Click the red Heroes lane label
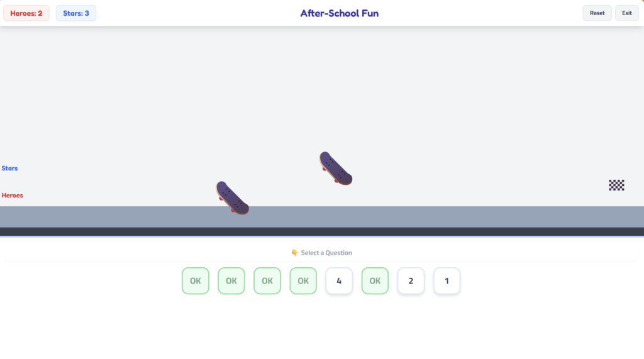The width and height of the screenshot is (644, 359). tap(12, 196)
